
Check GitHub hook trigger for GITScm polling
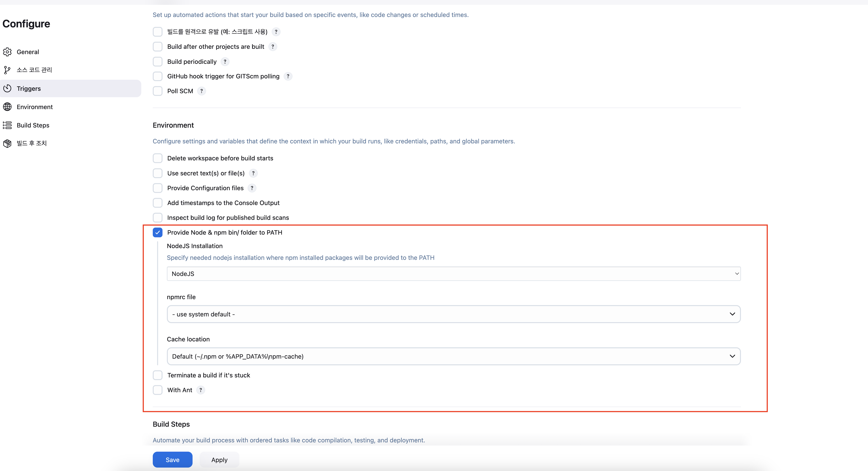click(157, 77)
